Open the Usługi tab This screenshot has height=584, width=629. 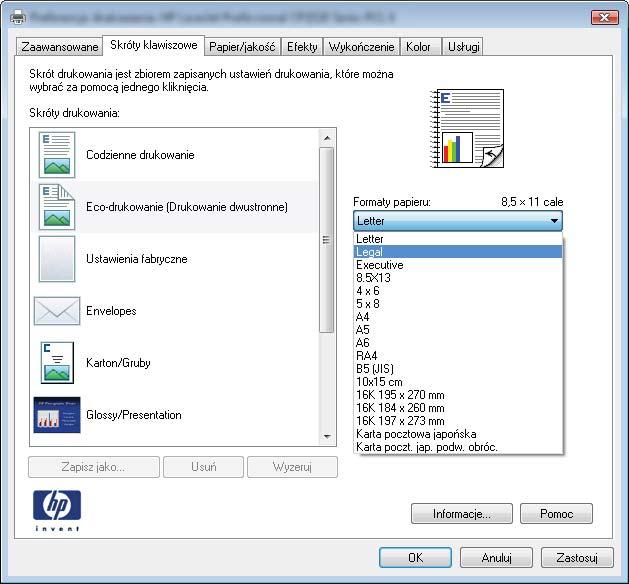click(464, 47)
